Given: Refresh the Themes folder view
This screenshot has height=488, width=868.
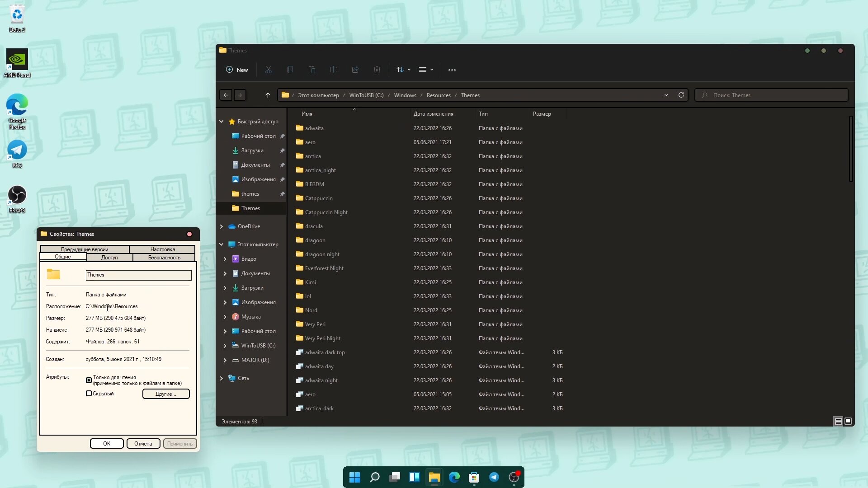Looking at the screenshot, I should (681, 95).
